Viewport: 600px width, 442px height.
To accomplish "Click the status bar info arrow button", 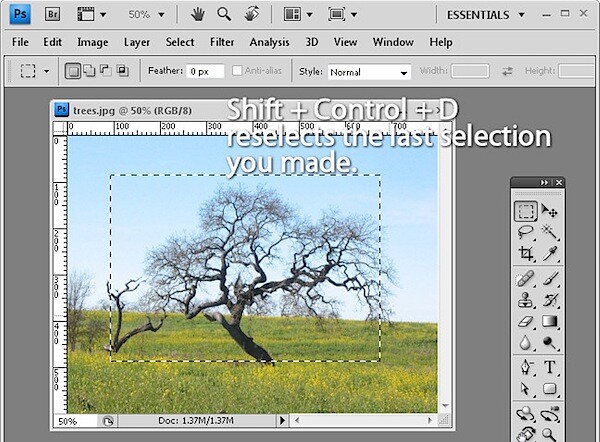I will click(x=282, y=421).
